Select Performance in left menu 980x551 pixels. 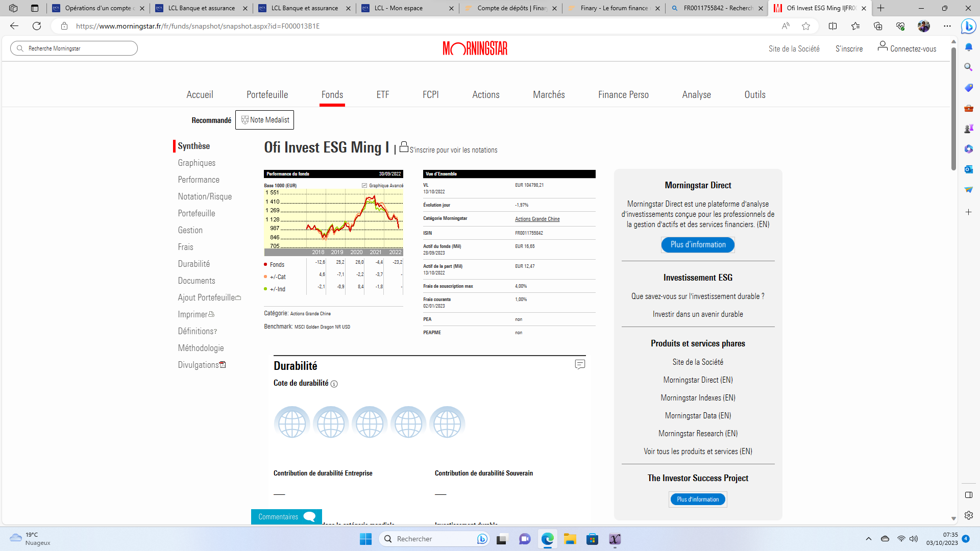point(199,180)
